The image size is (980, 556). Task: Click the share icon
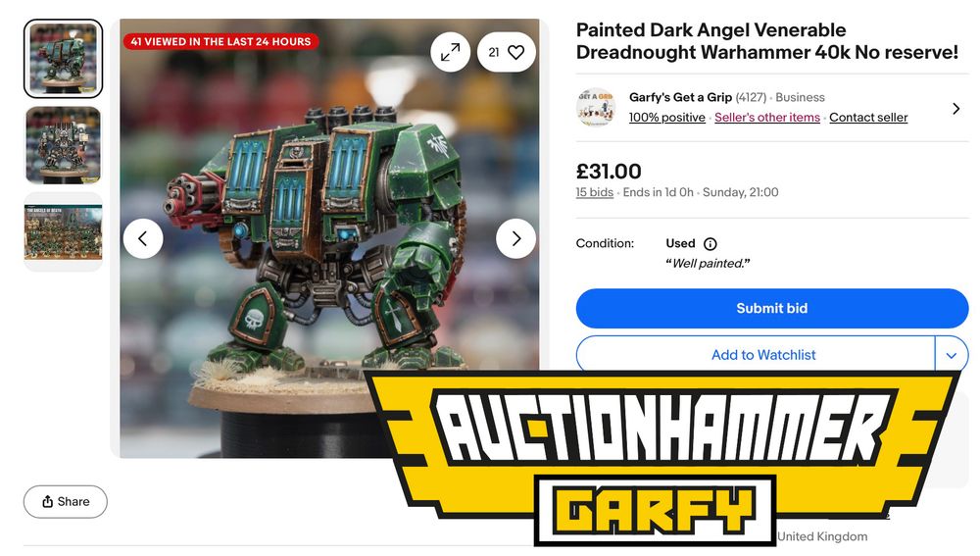(x=47, y=502)
